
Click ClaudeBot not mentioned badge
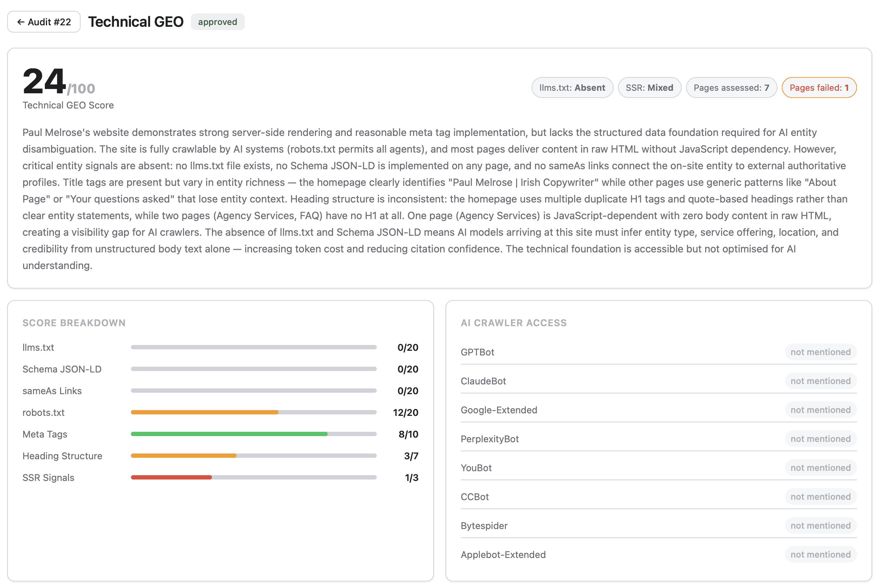820,381
